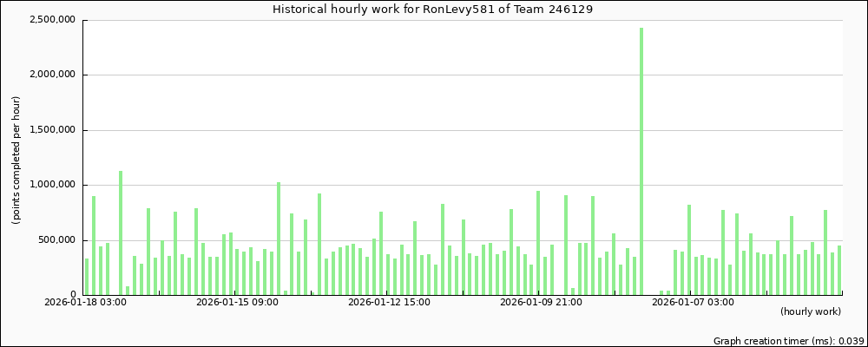Click the 2026-01-18 03:00 date label
This screenshot has width=868, height=347.
pos(86,303)
